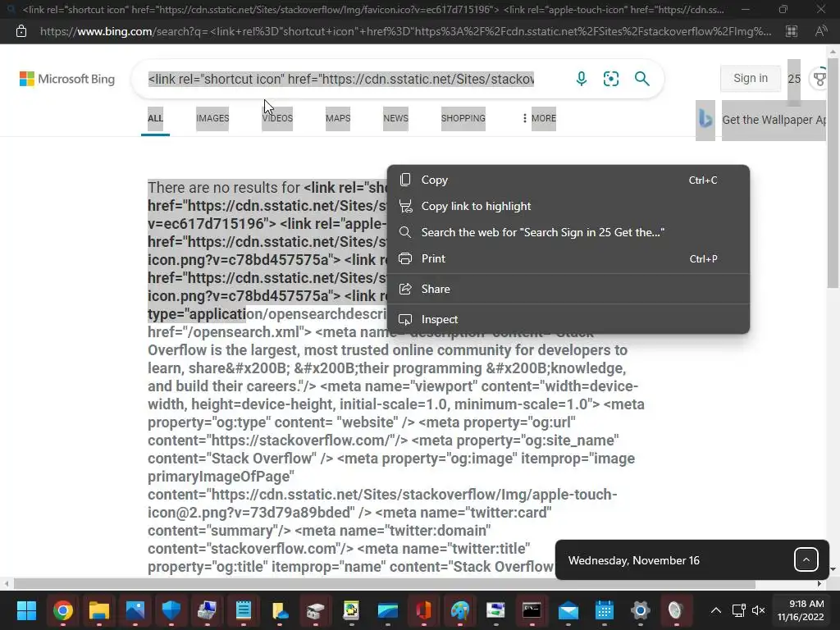This screenshot has width=840, height=630.
Task: Click the vertical page scrollbar thumb
Action: pyautogui.click(x=832, y=173)
